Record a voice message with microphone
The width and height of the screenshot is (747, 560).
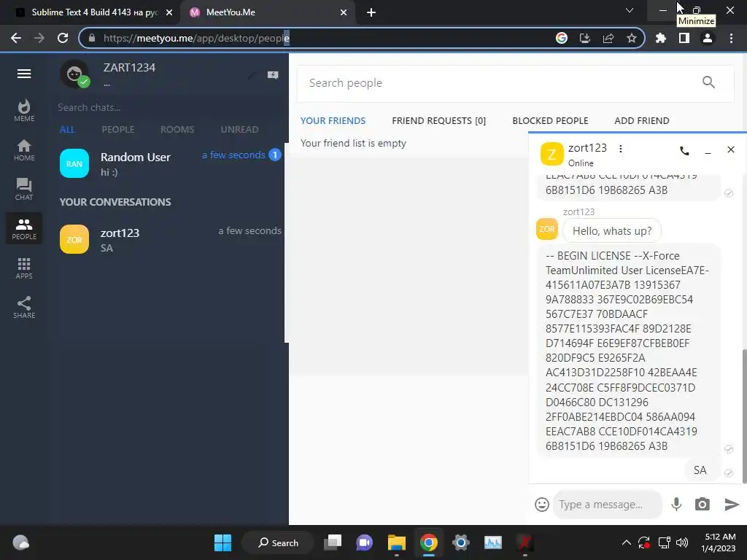click(x=676, y=504)
